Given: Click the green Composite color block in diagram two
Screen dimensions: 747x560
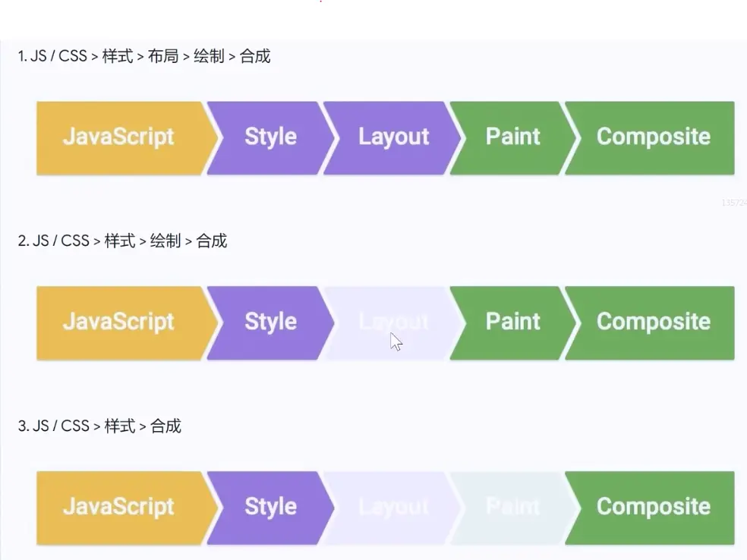Looking at the screenshot, I should [x=653, y=322].
